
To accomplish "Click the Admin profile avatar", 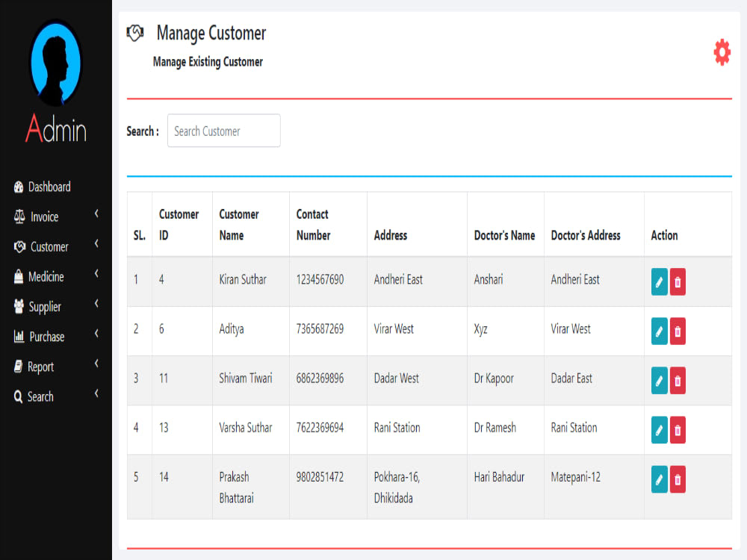I will click(x=56, y=62).
